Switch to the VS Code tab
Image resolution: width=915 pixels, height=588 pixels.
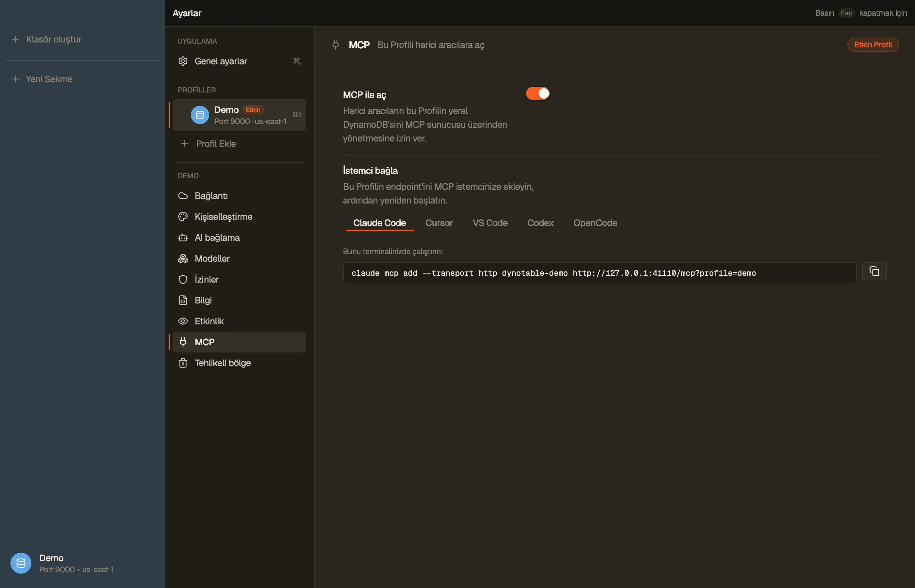point(490,223)
